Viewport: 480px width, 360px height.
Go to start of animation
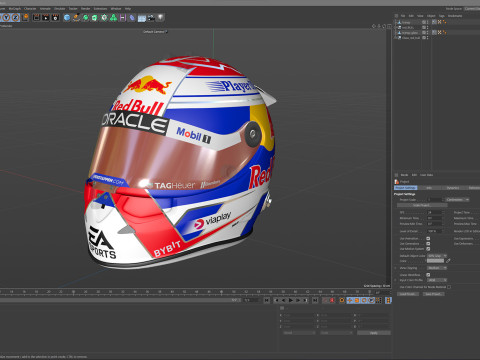267,300
